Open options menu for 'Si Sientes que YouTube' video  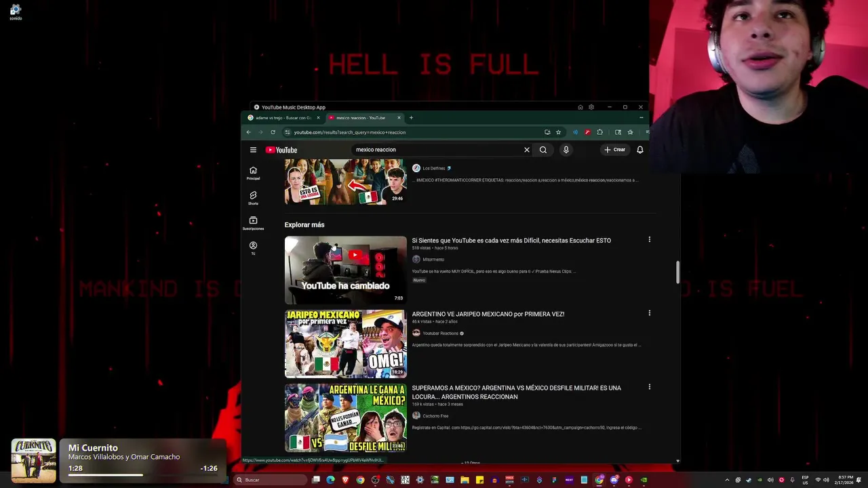pyautogui.click(x=649, y=239)
